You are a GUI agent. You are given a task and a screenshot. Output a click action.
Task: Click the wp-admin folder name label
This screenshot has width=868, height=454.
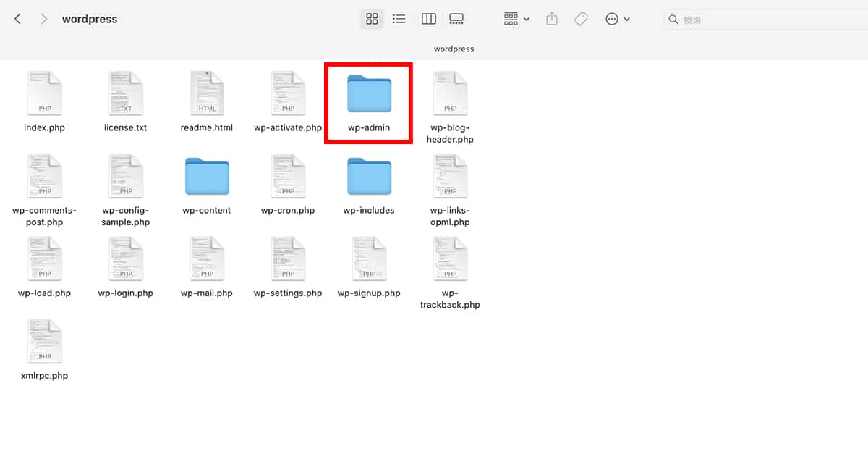click(369, 128)
